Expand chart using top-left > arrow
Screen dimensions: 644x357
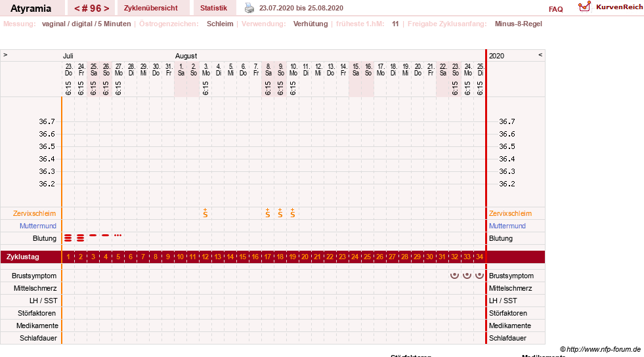click(x=5, y=54)
